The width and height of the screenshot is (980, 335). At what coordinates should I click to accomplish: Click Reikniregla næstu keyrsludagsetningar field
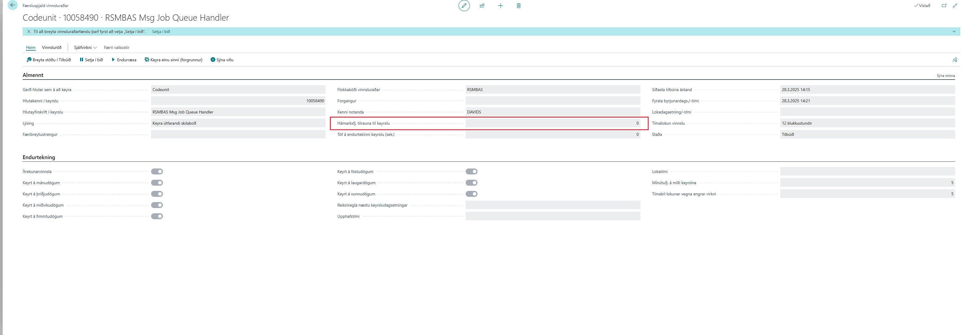click(x=553, y=205)
